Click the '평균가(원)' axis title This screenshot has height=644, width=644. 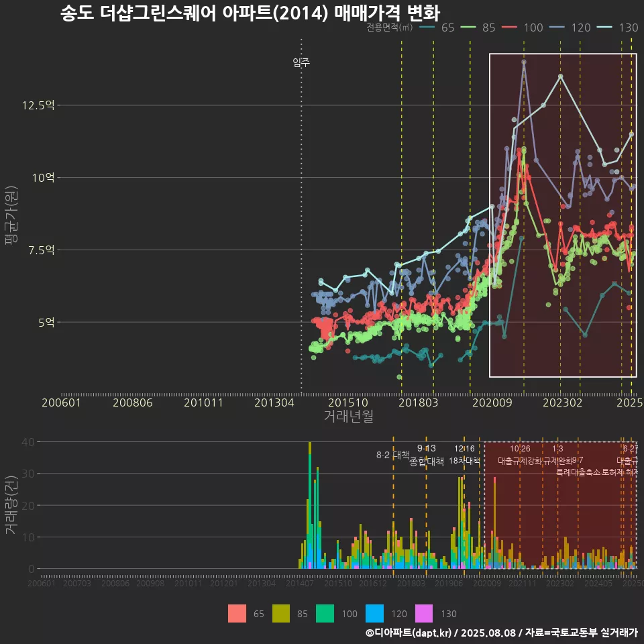point(11,215)
